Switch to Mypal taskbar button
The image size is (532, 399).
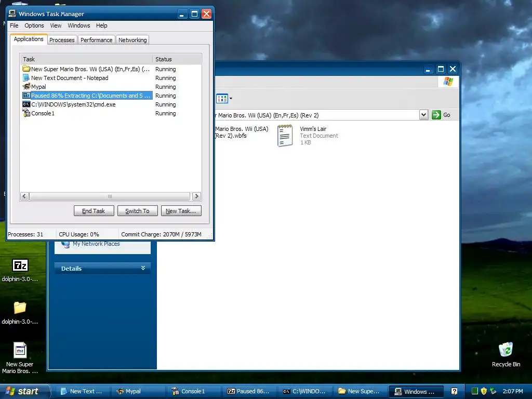coord(138,391)
